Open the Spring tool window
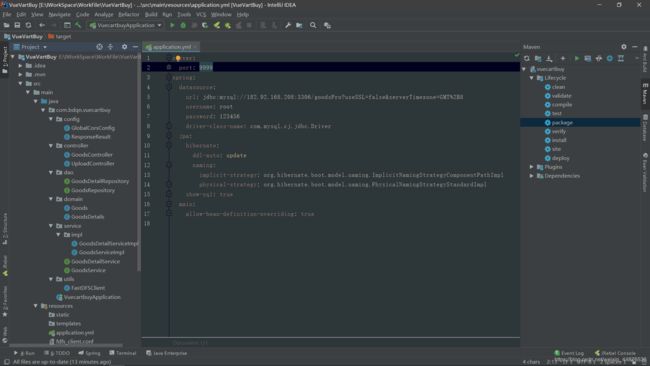 click(89, 353)
